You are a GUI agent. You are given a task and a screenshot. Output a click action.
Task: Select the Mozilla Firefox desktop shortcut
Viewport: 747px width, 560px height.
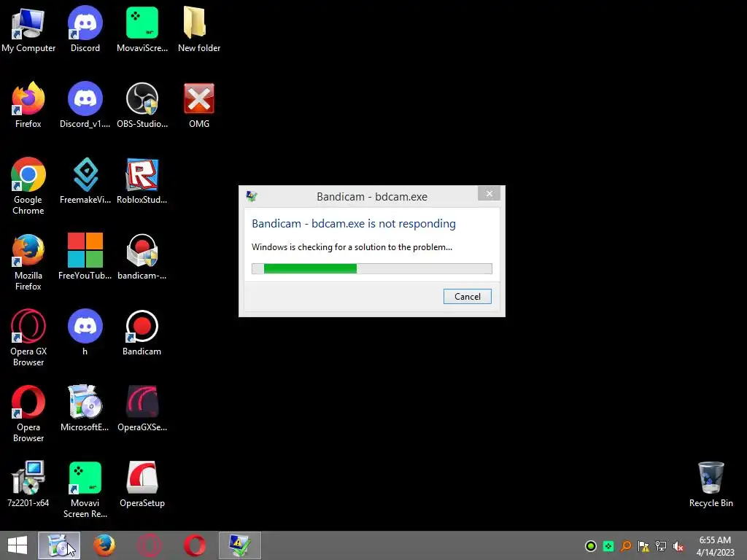point(28,262)
